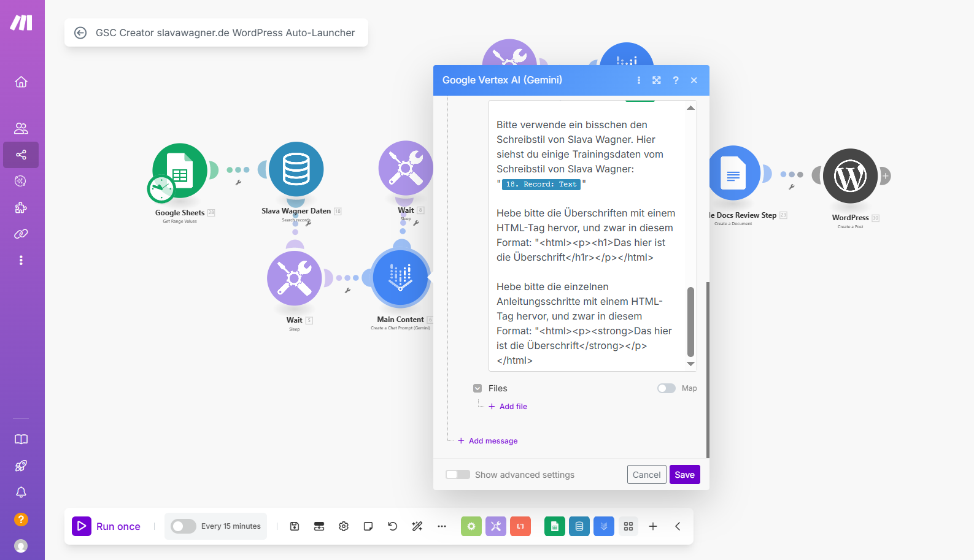
Task: Open the orange Help question icon
Action: (21, 520)
